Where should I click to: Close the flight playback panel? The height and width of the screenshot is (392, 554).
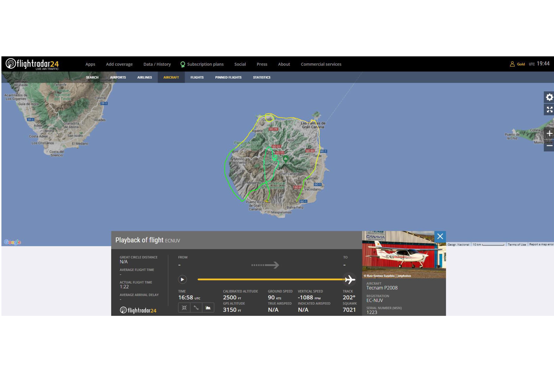(x=440, y=236)
